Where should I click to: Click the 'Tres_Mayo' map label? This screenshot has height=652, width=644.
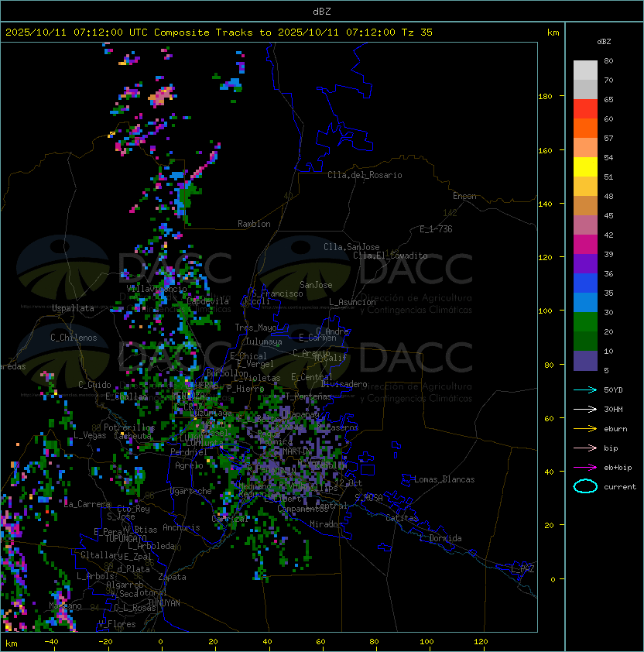(255, 328)
